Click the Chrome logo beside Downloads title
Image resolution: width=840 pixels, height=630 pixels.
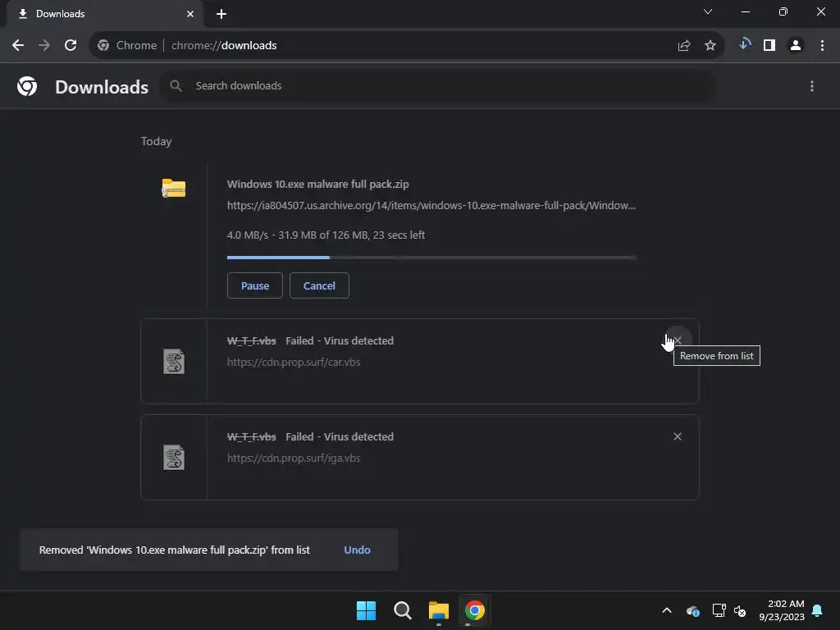point(27,86)
